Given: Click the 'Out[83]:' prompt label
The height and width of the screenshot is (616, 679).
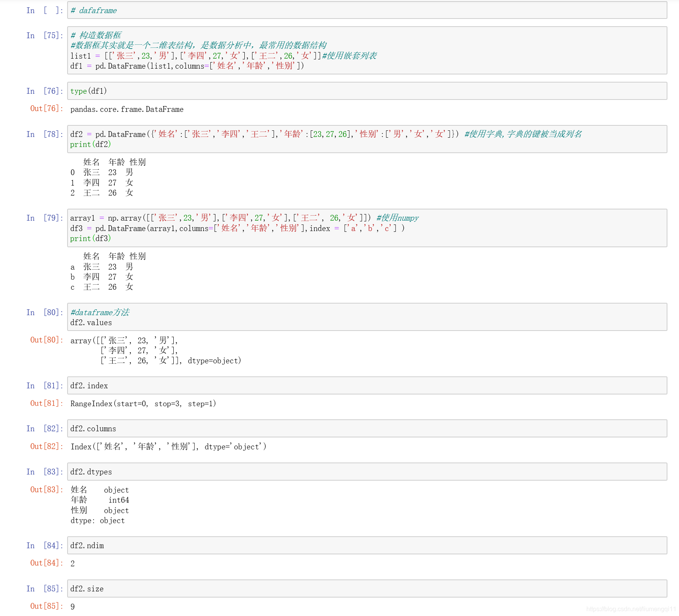Looking at the screenshot, I should point(47,489).
